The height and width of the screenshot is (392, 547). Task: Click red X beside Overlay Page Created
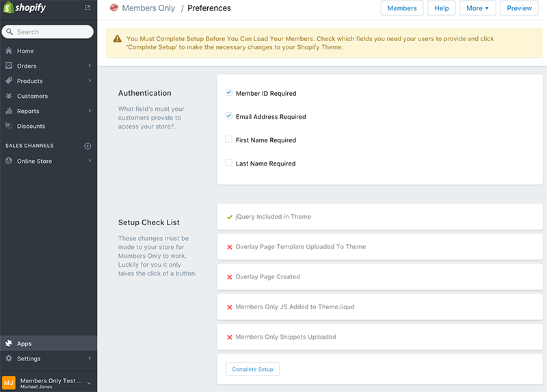point(230,277)
